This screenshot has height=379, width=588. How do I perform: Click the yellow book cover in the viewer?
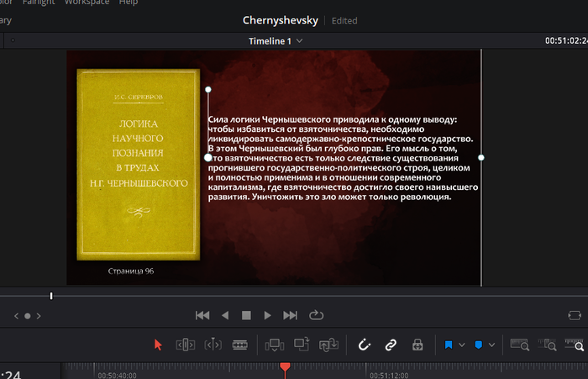pos(138,165)
